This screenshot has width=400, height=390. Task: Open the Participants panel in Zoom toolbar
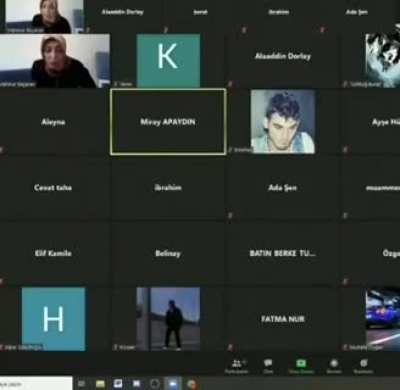tap(237, 366)
